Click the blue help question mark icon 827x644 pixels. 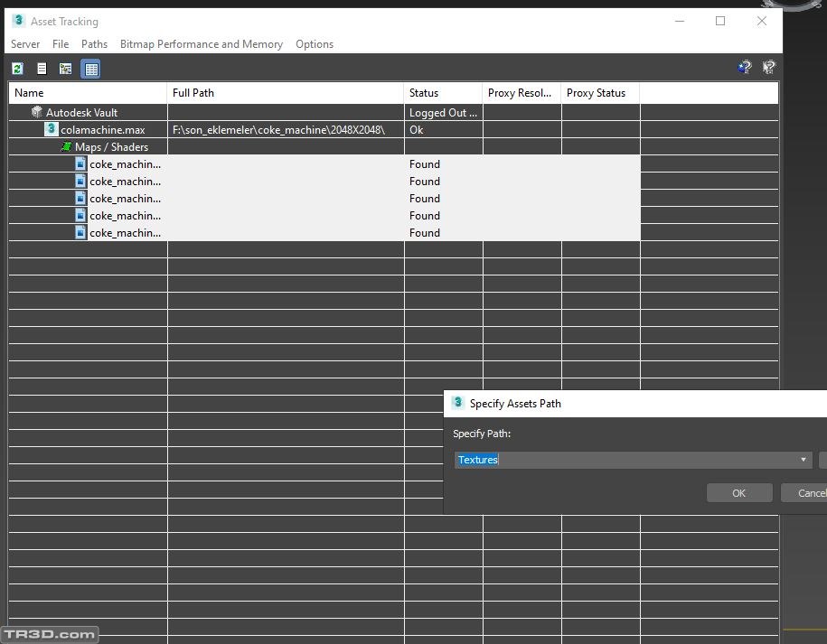click(x=744, y=67)
